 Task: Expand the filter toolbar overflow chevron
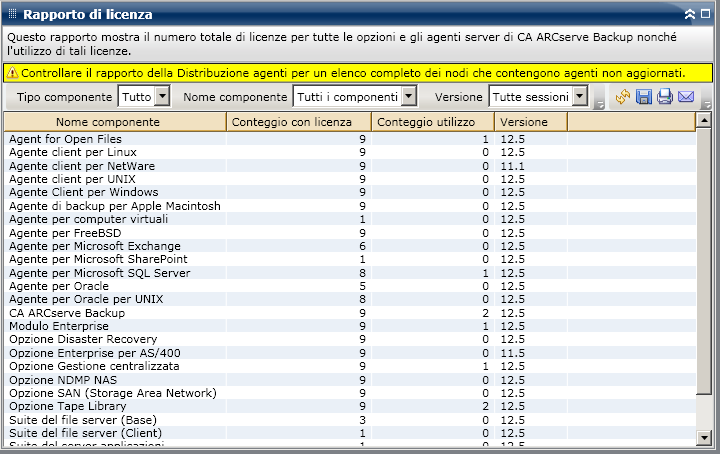tap(599, 105)
